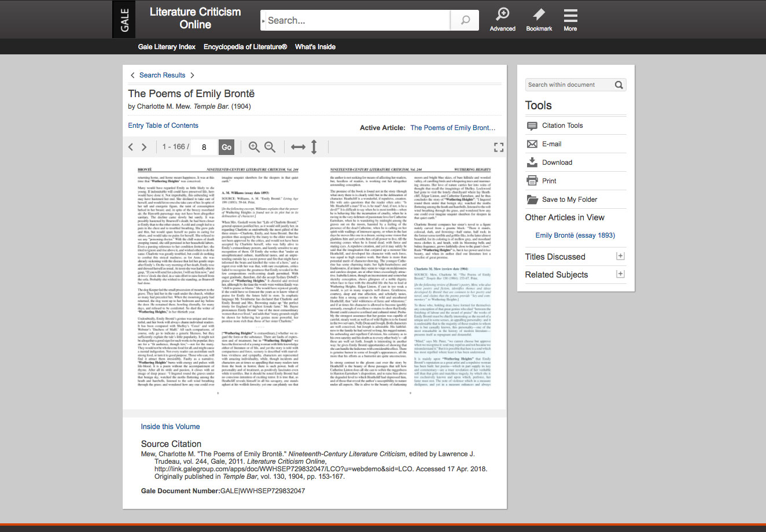Click the Titles Discussed heading
Screen dimensions: 766x532
pyautogui.click(x=555, y=257)
